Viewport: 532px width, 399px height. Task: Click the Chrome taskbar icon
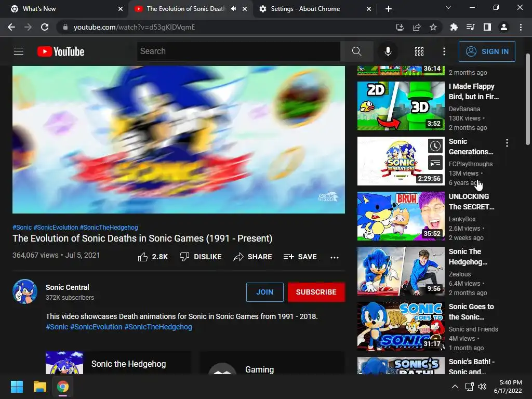point(63,387)
